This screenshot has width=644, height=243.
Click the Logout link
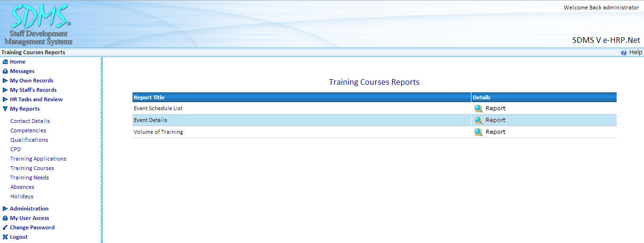click(19, 237)
